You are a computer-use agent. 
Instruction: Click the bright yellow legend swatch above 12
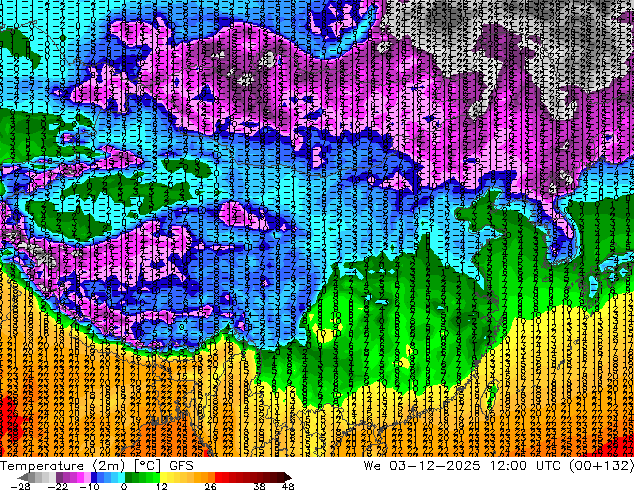click(164, 477)
